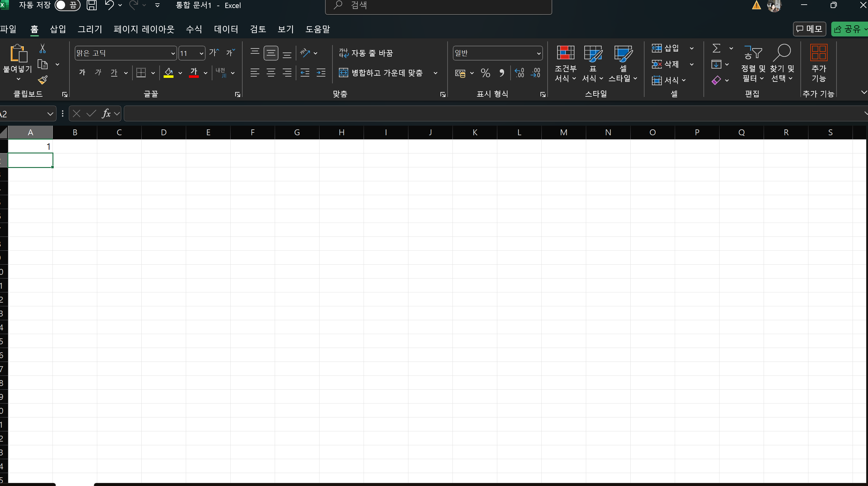
Task: Click the percent style icon
Action: [x=485, y=73]
